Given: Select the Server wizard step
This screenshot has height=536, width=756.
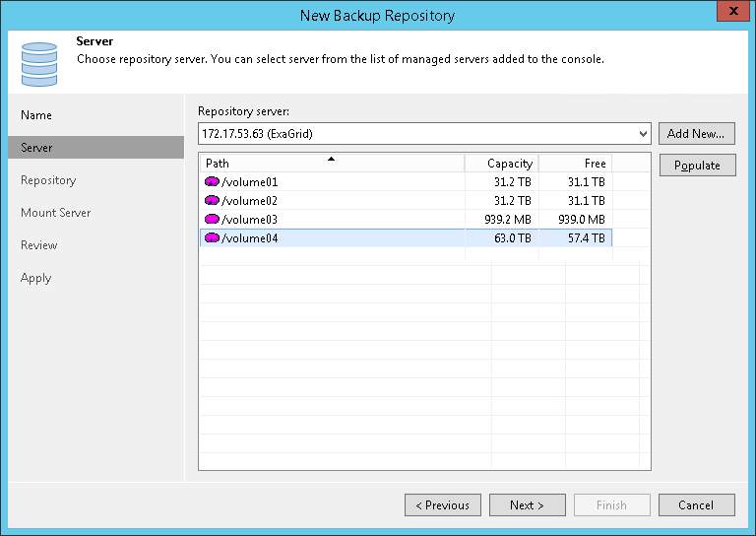Looking at the screenshot, I should [x=95, y=147].
